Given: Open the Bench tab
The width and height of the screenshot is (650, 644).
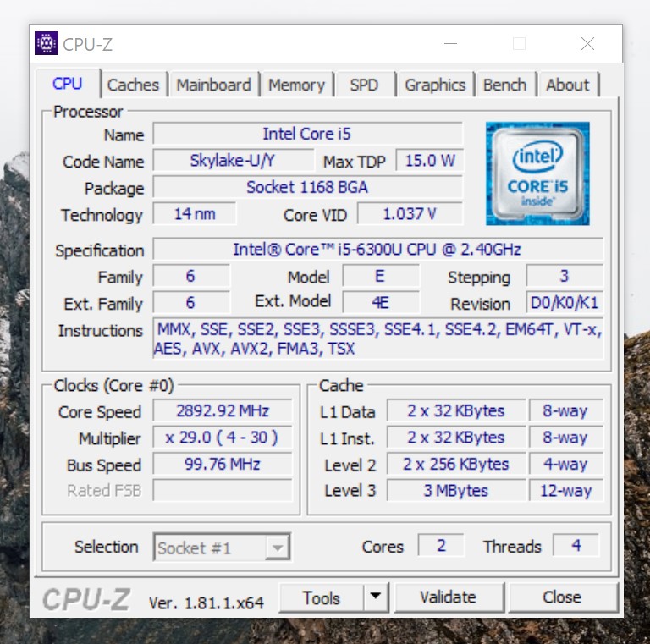Looking at the screenshot, I should [x=505, y=85].
